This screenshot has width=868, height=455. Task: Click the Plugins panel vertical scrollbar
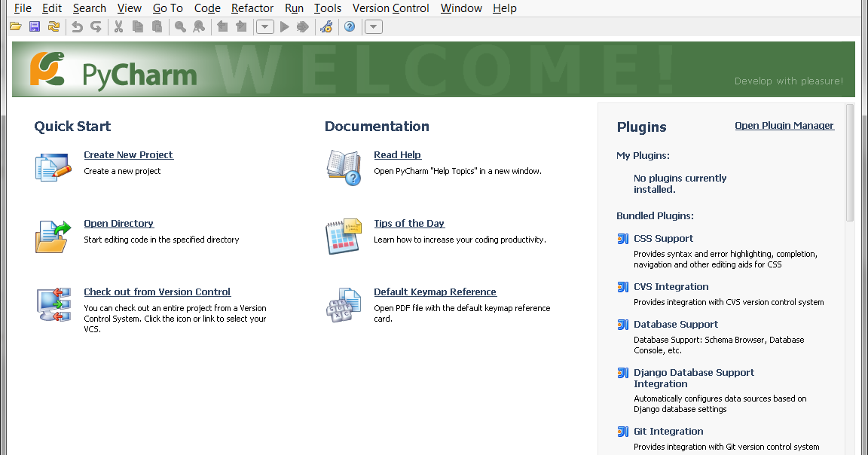[850, 163]
